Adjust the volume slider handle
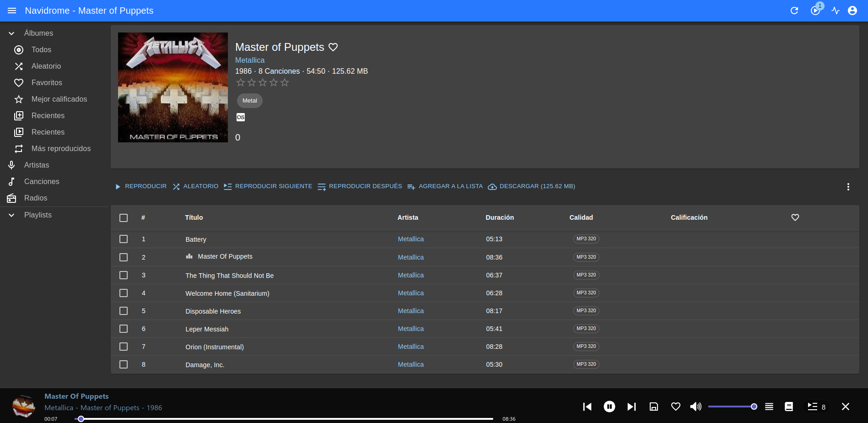Image resolution: width=868 pixels, height=423 pixels. point(754,407)
